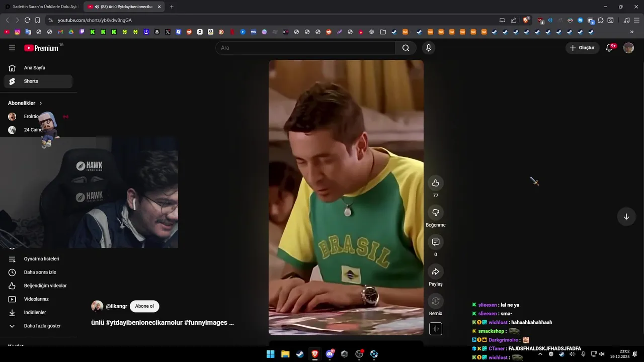
Task: Bookmark this page in browser toolbar
Action: pos(38,20)
